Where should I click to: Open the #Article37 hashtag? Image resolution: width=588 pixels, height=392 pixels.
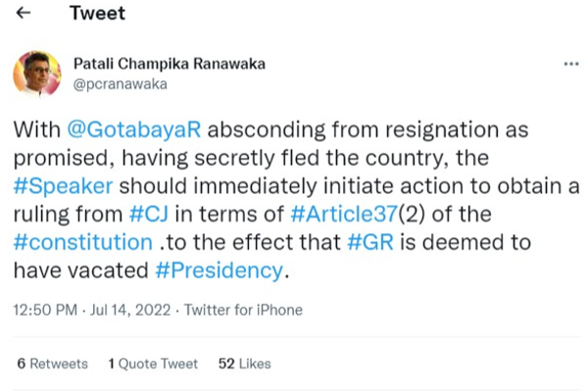point(344,214)
